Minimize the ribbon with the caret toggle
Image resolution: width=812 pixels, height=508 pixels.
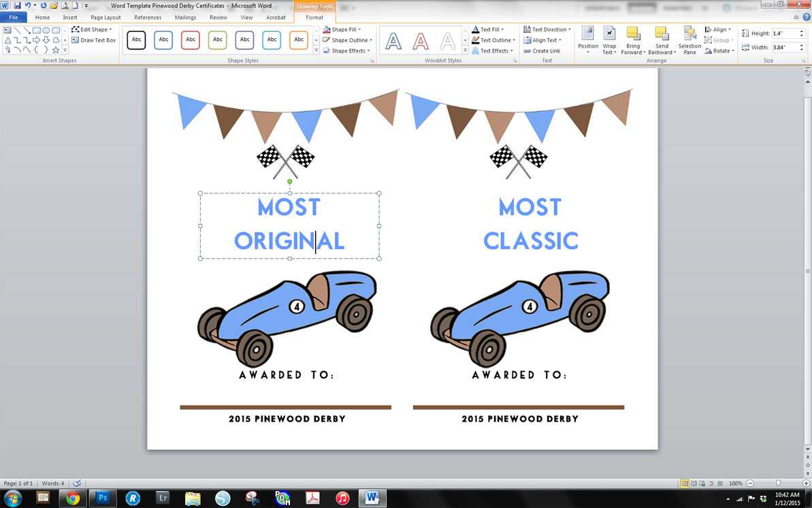796,17
